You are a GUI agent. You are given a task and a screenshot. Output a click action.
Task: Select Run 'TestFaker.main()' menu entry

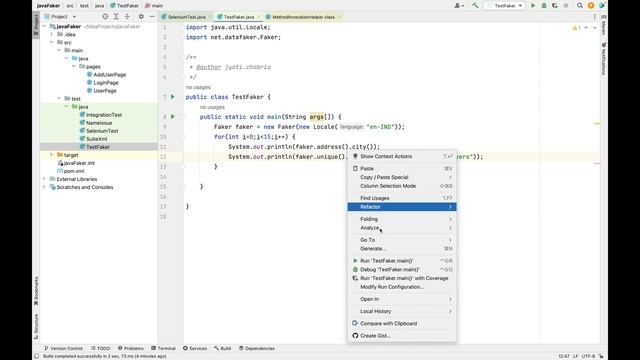point(402,261)
